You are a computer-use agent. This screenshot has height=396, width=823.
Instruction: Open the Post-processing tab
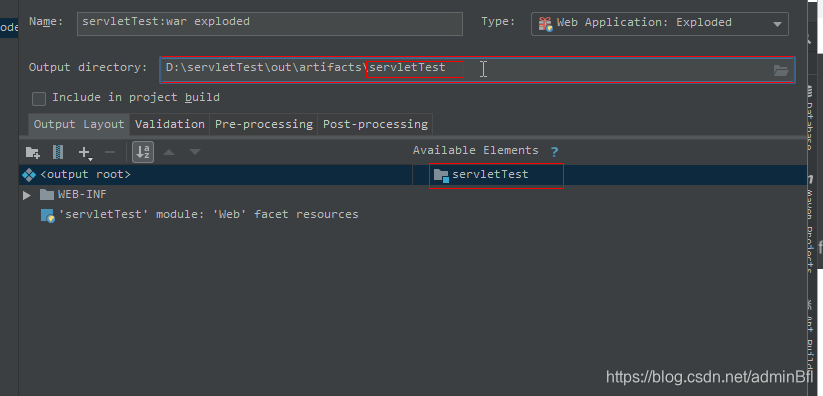point(375,124)
